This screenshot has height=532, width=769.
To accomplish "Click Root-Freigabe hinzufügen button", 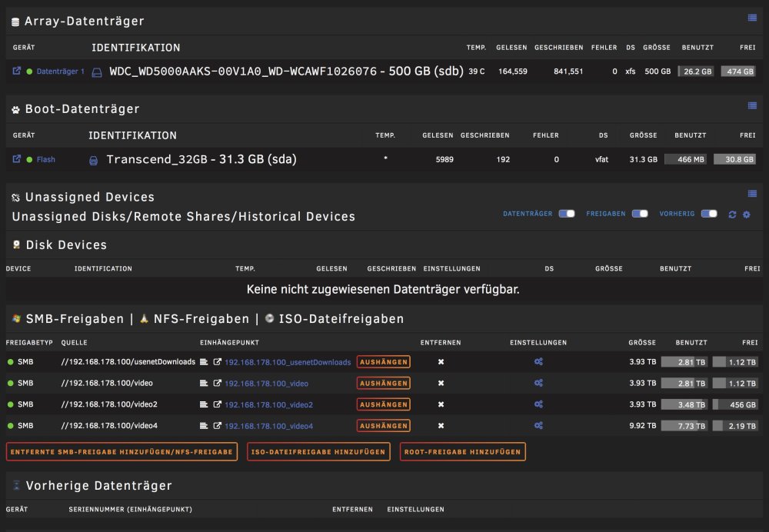I will pyautogui.click(x=462, y=451).
